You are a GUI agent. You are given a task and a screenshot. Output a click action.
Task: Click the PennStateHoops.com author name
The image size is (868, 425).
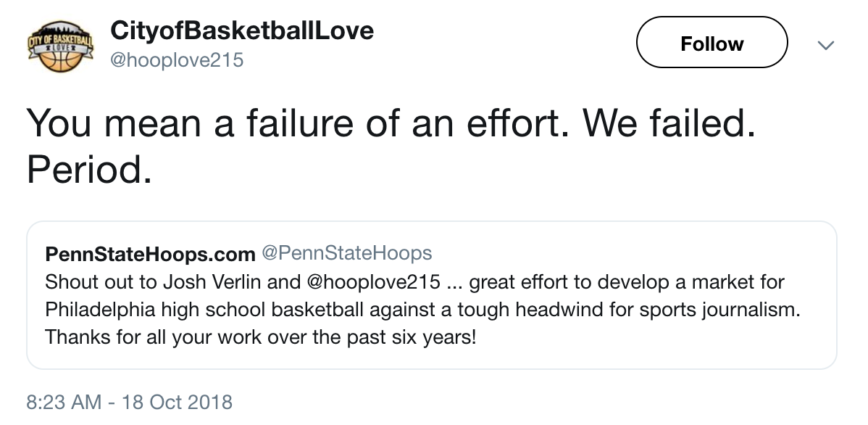(x=150, y=254)
